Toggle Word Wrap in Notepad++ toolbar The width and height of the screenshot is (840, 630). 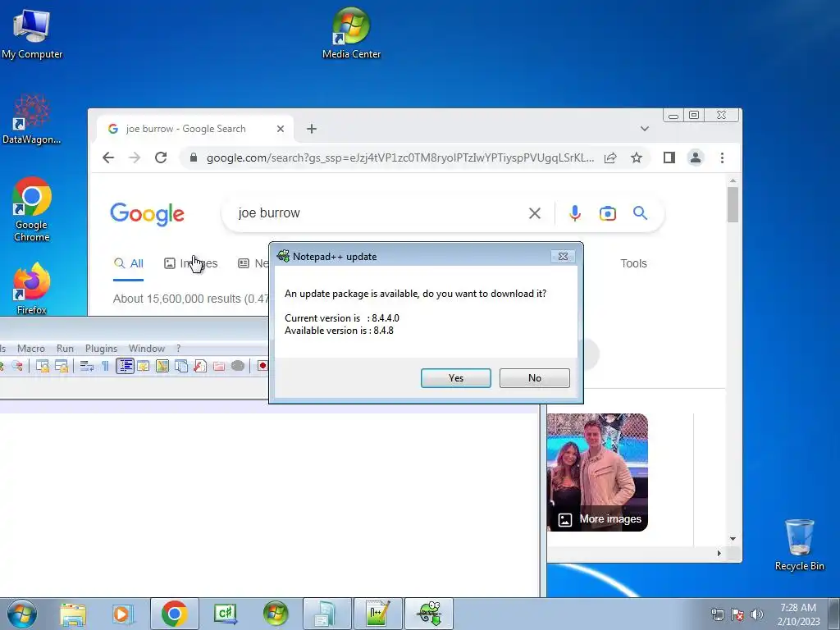pyautogui.click(x=86, y=366)
